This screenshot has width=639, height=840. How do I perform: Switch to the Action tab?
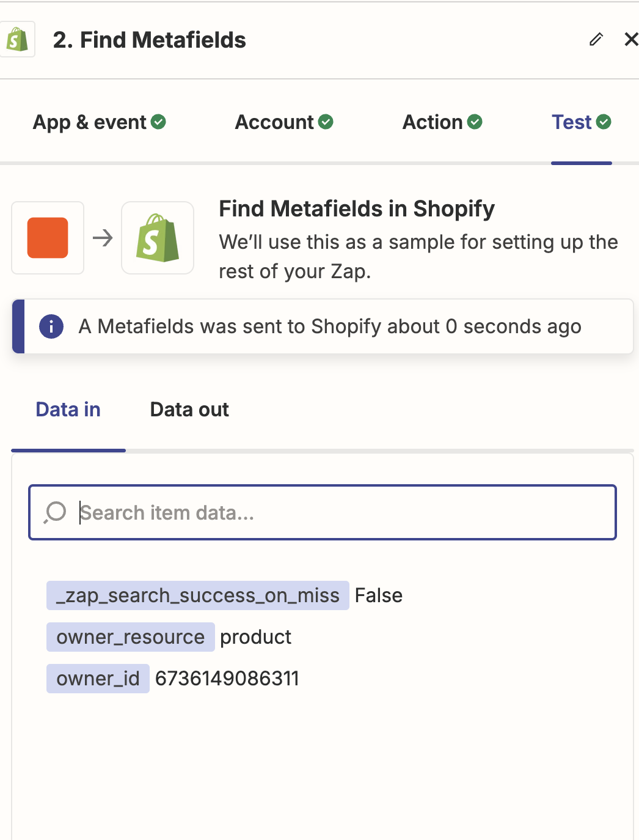pos(442,122)
